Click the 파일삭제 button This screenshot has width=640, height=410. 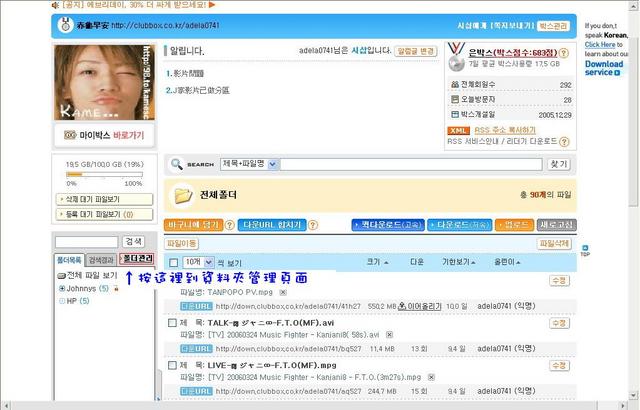click(x=554, y=244)
